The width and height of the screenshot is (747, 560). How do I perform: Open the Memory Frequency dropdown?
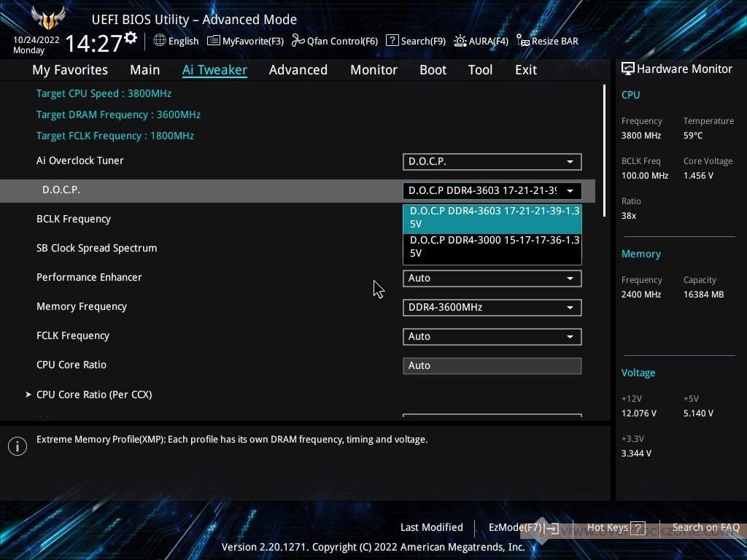(x=492, y=307)
